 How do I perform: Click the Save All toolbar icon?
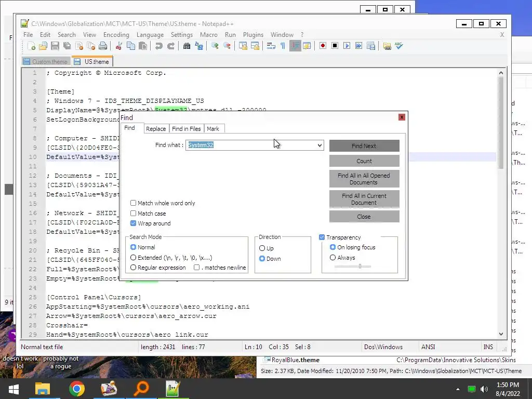tap(67, 46)
